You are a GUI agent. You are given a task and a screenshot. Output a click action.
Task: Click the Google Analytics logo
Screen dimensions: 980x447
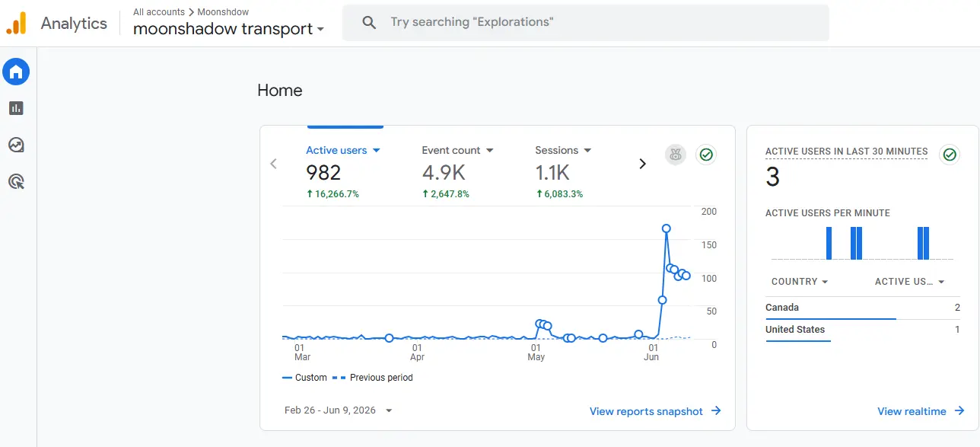[16, 24]
